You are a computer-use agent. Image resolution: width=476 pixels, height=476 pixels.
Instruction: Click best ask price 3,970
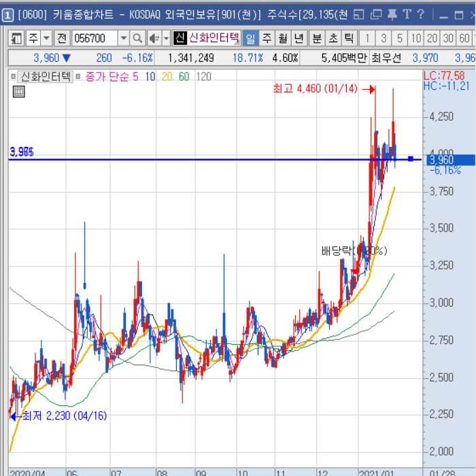point(425,58)
